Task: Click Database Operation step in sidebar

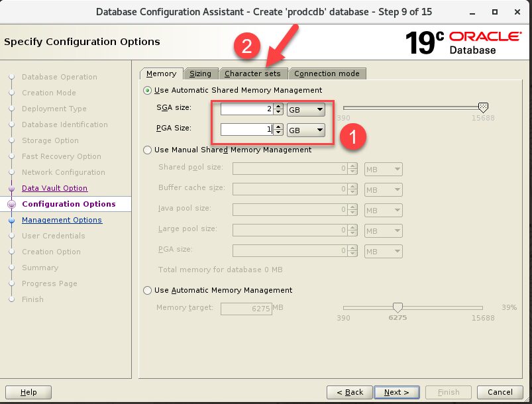Action: coord(60,77)
